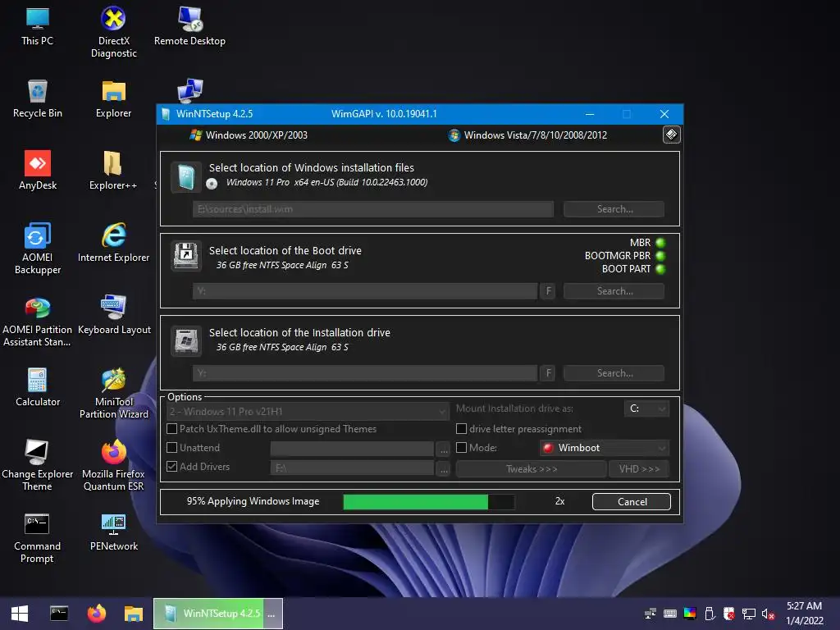Click the BOOTMGR PBR green status light

(660, 256)
